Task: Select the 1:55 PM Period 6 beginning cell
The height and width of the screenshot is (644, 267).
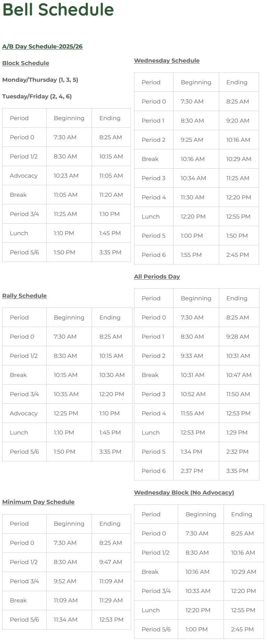Action: tap(191, 255)
